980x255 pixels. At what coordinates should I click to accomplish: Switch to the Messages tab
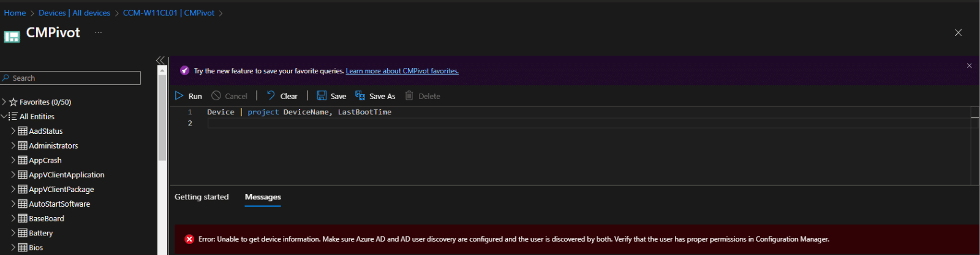[263, 197]
